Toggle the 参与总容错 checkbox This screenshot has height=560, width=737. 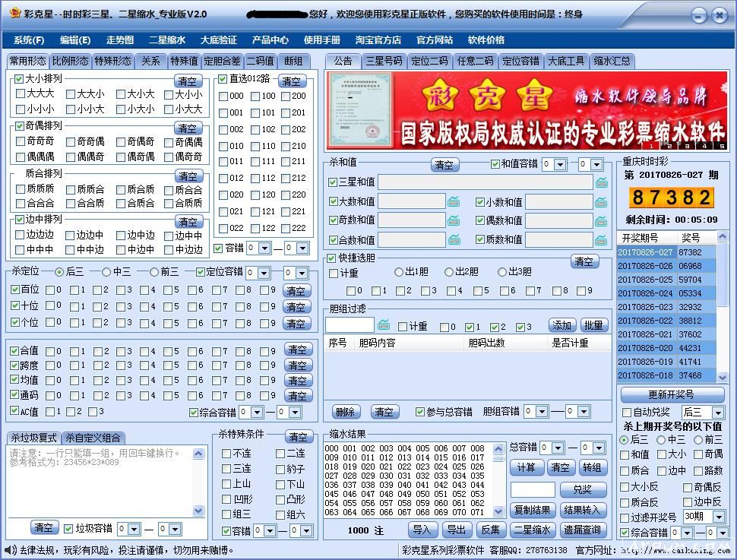[x=419, y=412]
